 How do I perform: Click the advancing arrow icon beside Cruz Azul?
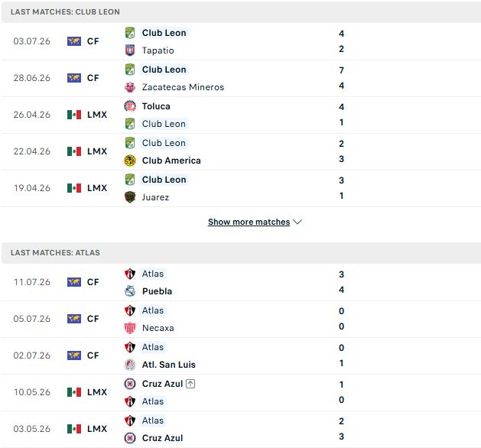pyautogui.click(x=190, y=384)
